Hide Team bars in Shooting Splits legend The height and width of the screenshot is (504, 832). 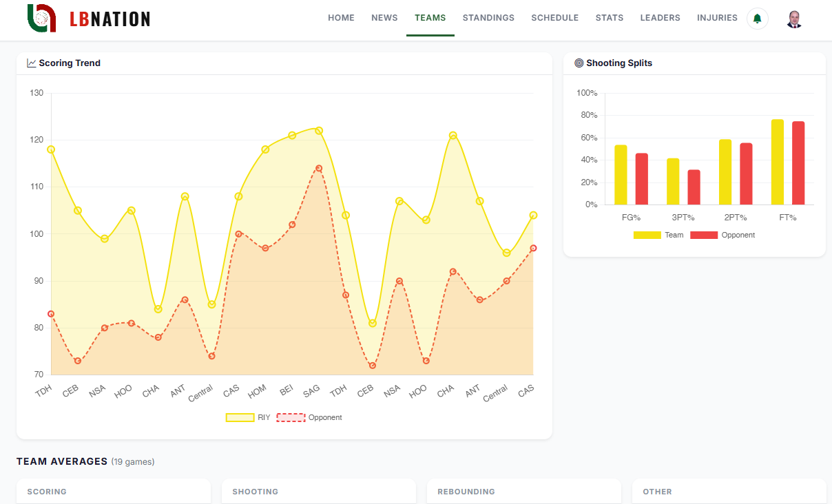point(658,235)
